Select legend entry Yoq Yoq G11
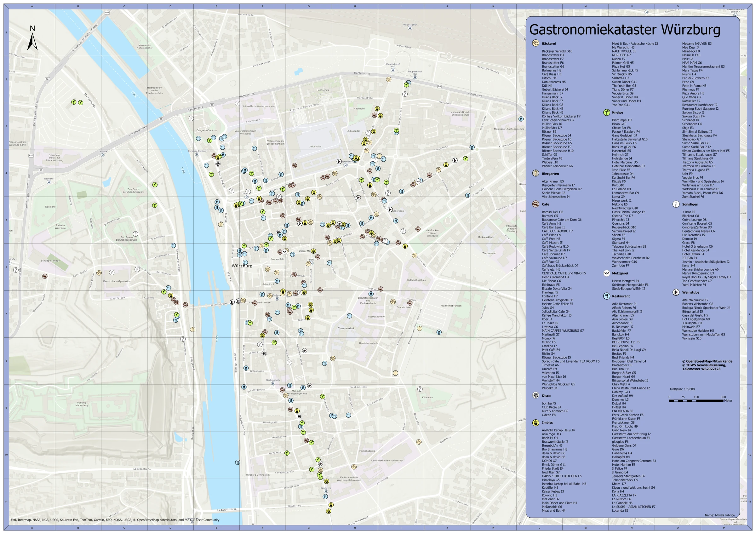 (x=621, y=105)
